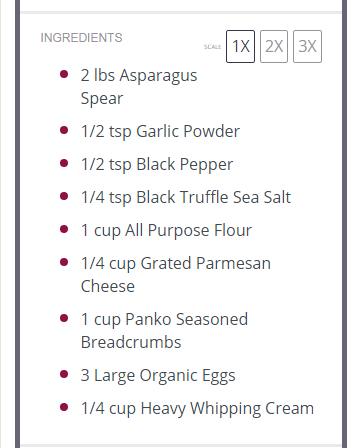Switch recipe scale to 3X

307,46
